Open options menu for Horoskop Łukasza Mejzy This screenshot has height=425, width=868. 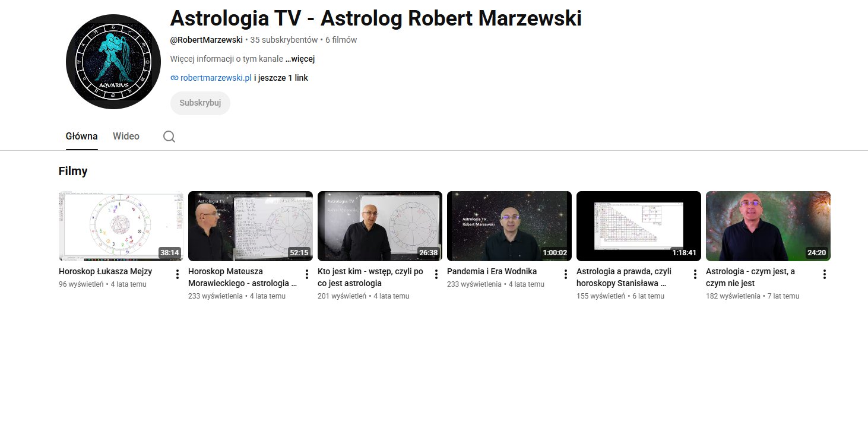pyautogui.click(x=178, y=274)
